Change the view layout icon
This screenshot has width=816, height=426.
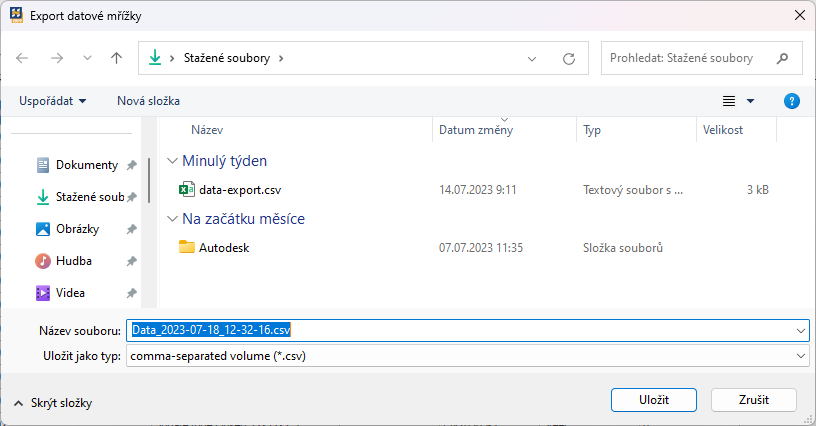tap(730, 101)
